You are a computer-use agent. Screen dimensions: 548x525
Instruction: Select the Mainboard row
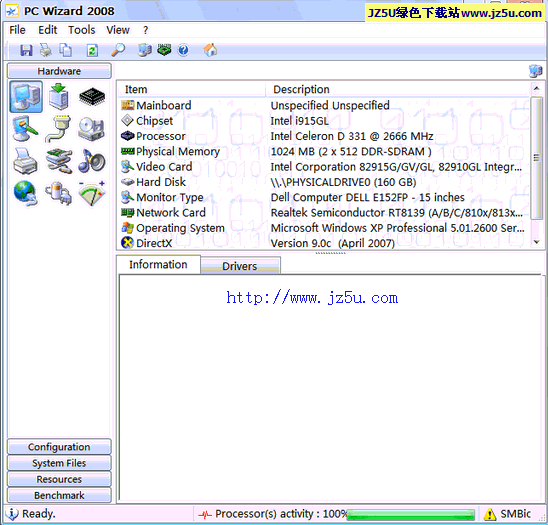pyautogui.click(x=324, y=105)
